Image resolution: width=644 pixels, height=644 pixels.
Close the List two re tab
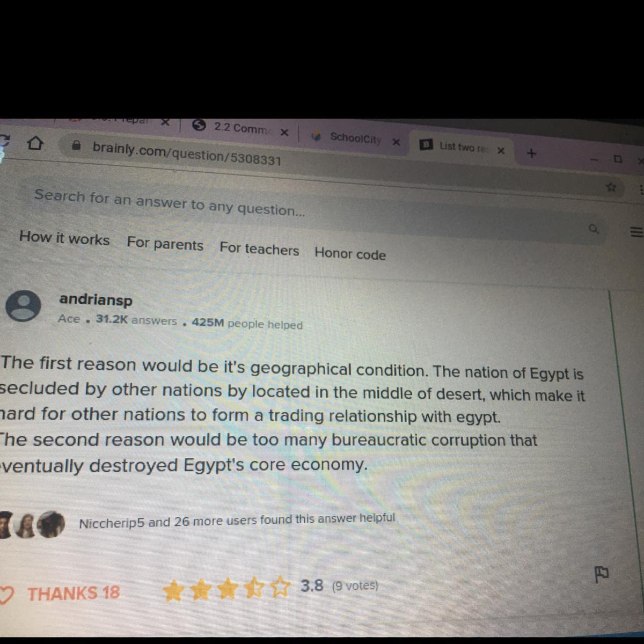[501, 150]
